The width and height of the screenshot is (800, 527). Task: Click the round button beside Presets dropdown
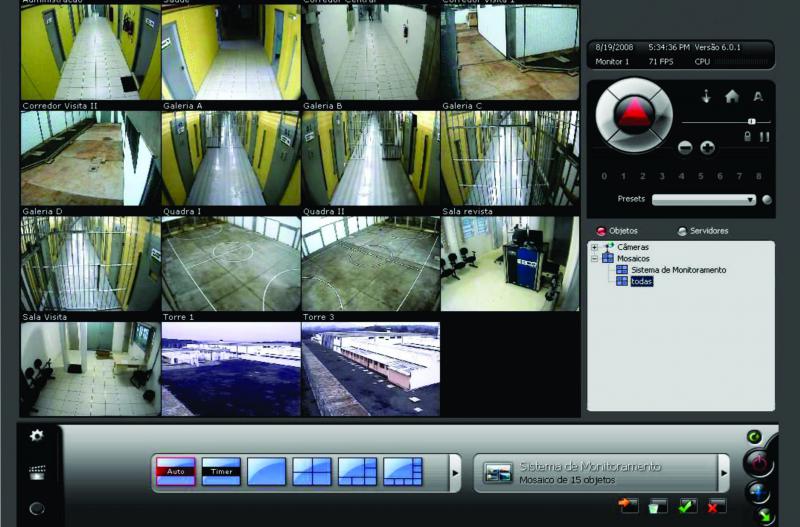[x=767, y=199]
